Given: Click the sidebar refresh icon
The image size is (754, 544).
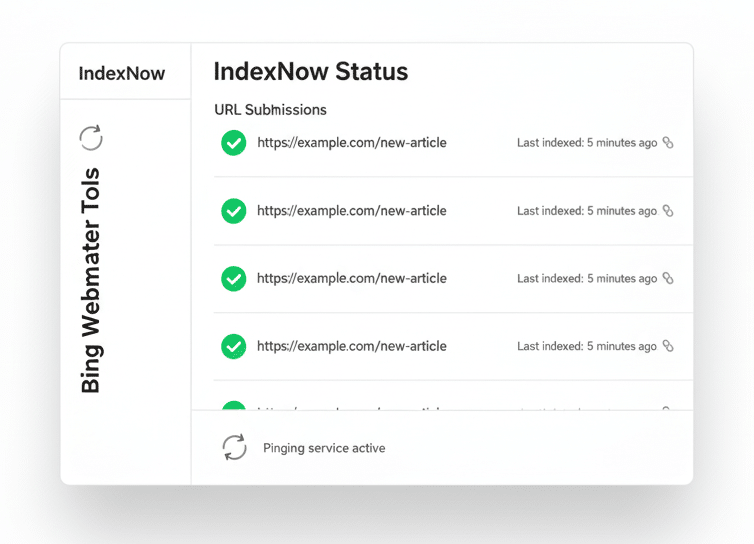Looking at the screenshot, I should click(x=91, y=138).
